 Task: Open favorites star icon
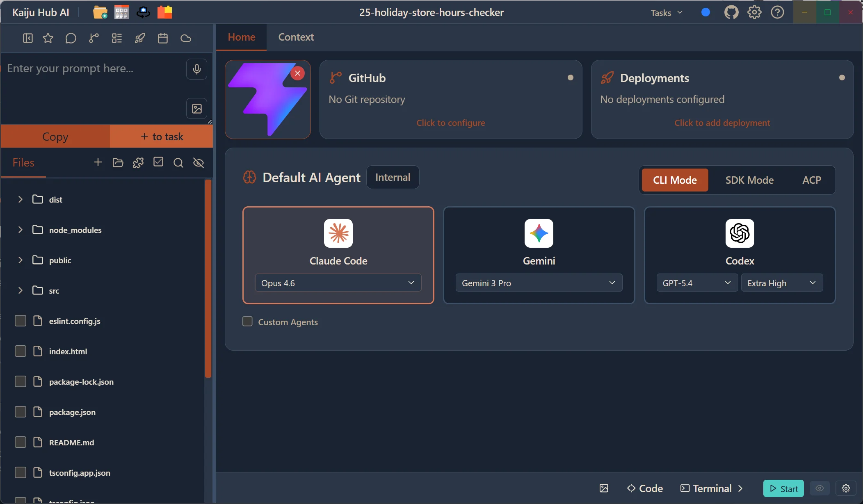[x=48, y=38]
